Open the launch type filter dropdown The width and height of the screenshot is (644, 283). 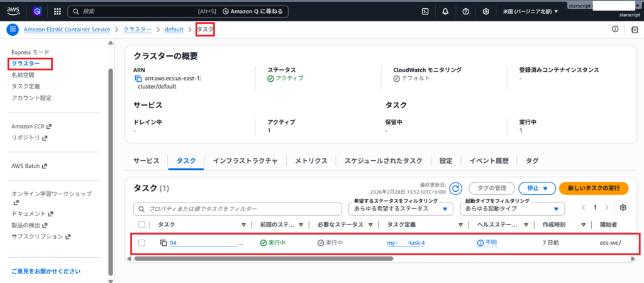pyautogui.click(x=511, y=208)
